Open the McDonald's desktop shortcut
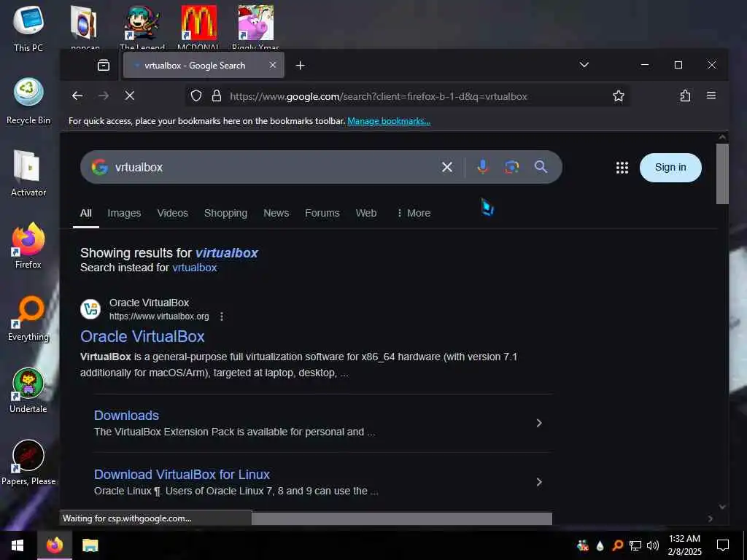This screenshot has width=747, height=560. 198,28
